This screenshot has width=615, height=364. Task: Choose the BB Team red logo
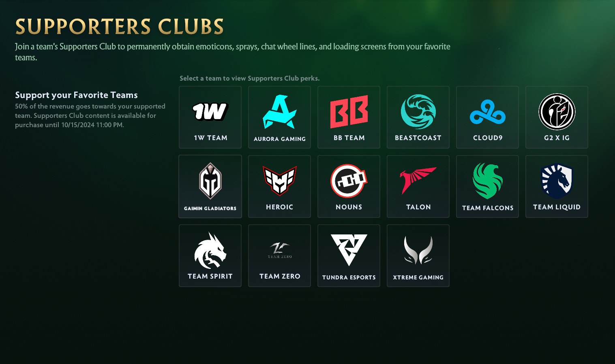tap(349, 111)
